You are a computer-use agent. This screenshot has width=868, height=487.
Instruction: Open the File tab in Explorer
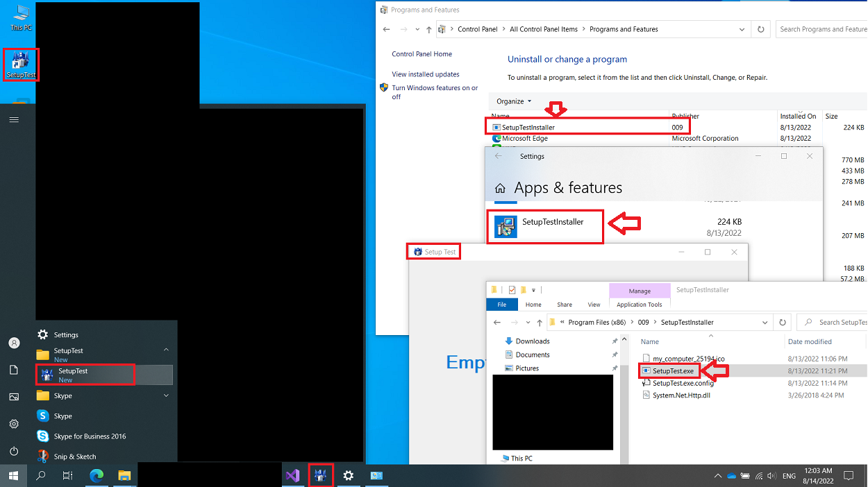coord(501,305)
